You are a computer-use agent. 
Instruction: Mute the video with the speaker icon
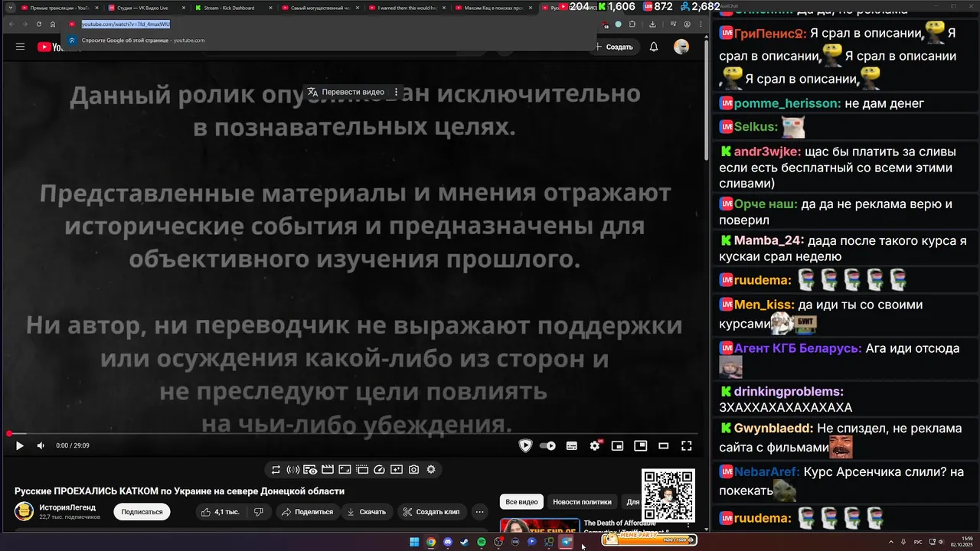[x=41, y=445]
